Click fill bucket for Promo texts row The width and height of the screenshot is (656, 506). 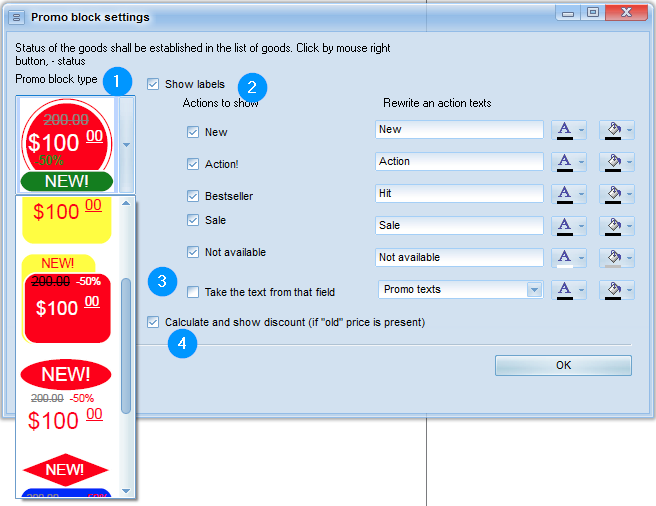coord(613,290)
